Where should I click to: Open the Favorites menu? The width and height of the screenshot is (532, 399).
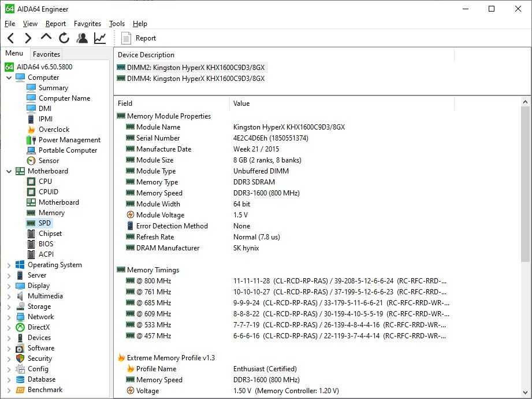[88, 24]
